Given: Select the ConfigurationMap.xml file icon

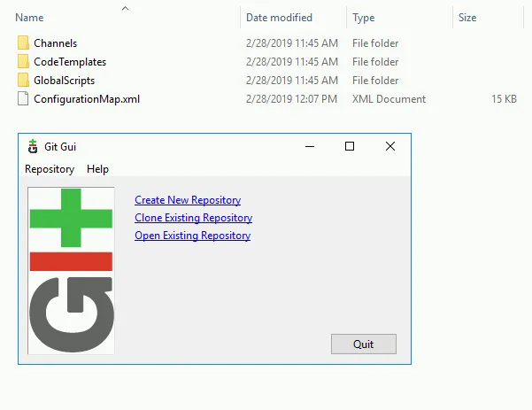Looking at the screenshot, I should (23, 99).
